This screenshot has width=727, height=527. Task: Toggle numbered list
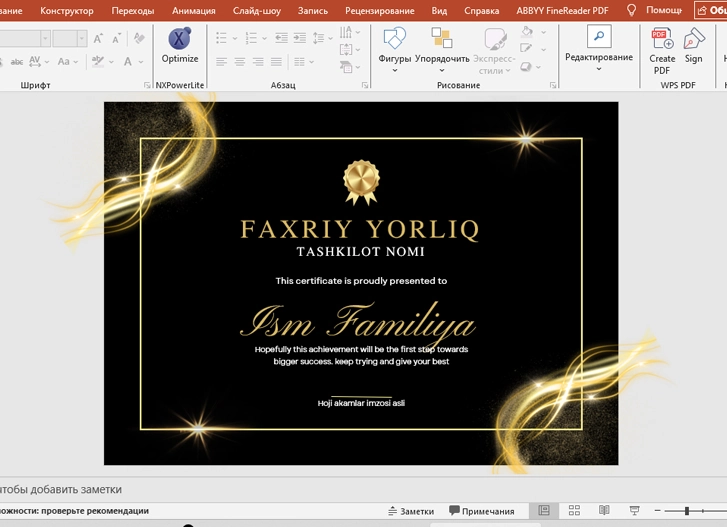[251, 38]
